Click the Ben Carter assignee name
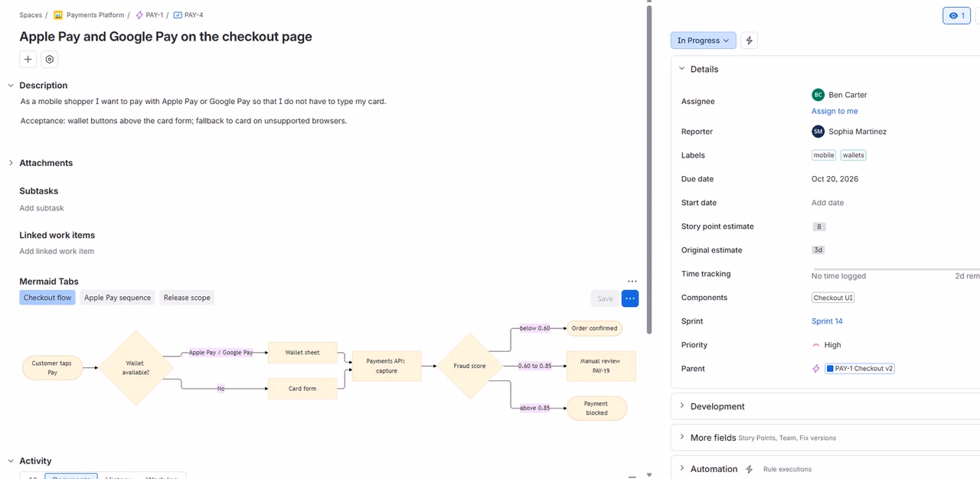The height and width of the screenshot is (479, 980). click(x=848, y=95)
